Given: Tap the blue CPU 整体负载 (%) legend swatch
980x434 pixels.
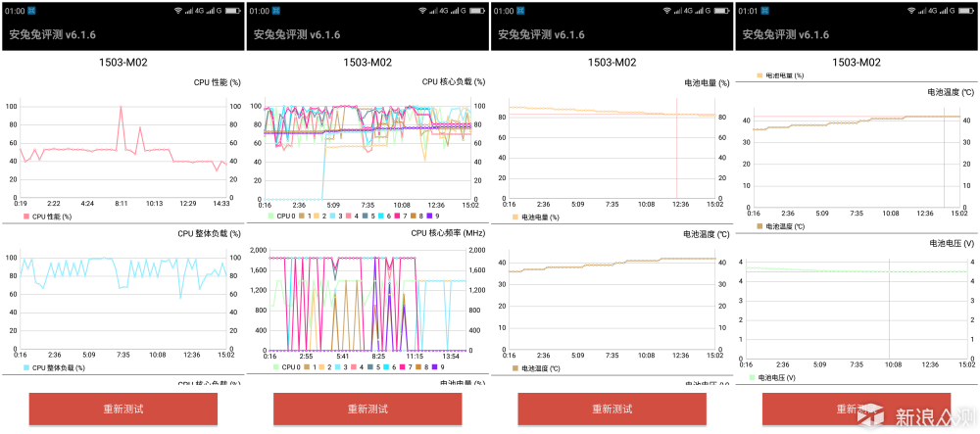Looking at the screenshot, I should (x=25, y=367).
